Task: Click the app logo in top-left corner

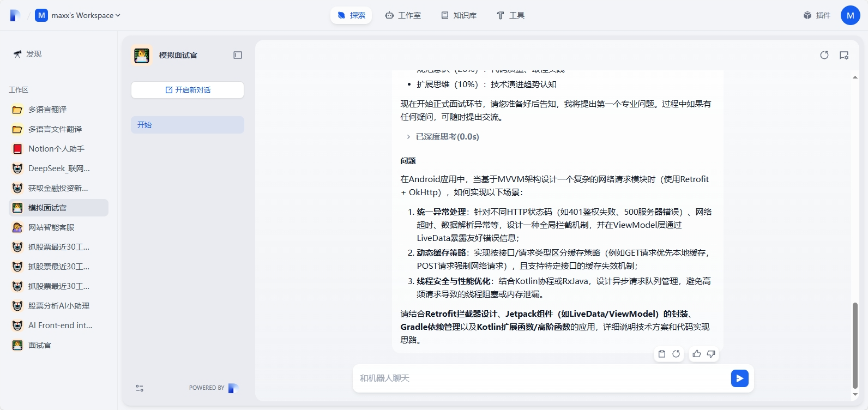Action: click(15, 15)
